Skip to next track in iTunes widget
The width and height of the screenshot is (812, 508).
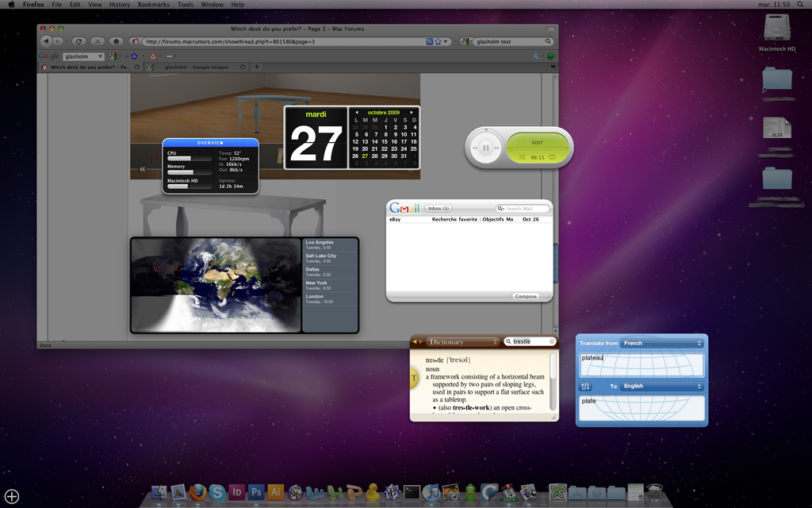click(x=497, y=148)
